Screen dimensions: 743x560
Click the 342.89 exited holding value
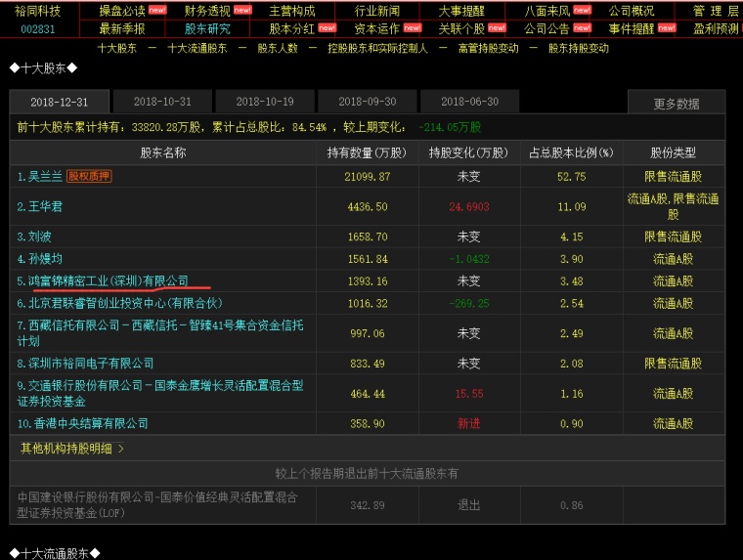(368, 505)
